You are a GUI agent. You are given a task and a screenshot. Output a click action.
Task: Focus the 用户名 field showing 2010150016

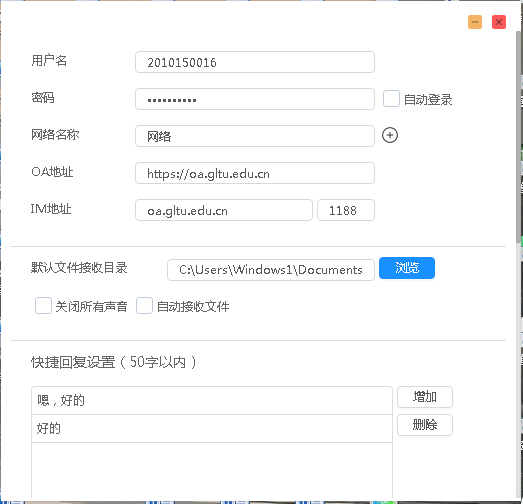(255, 62)
